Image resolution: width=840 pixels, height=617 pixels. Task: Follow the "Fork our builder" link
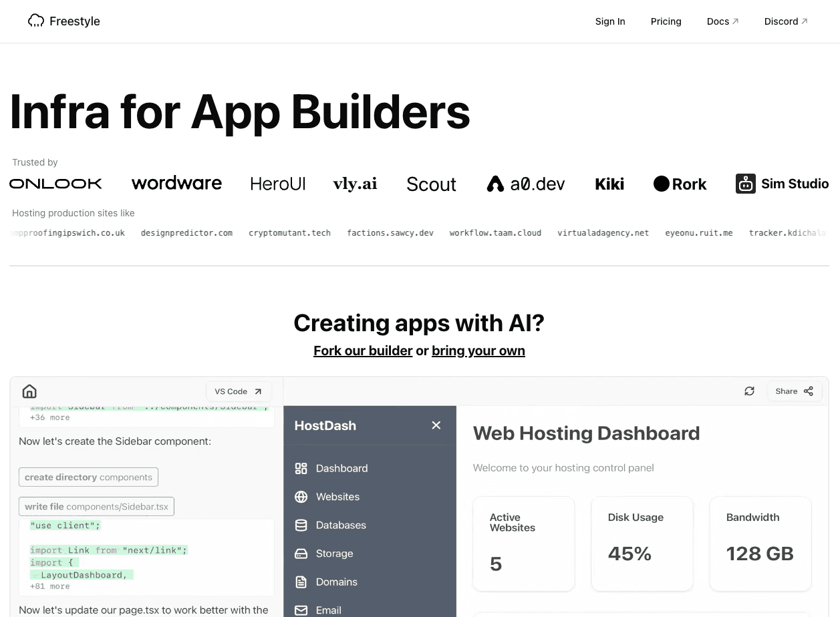point(363,351)
